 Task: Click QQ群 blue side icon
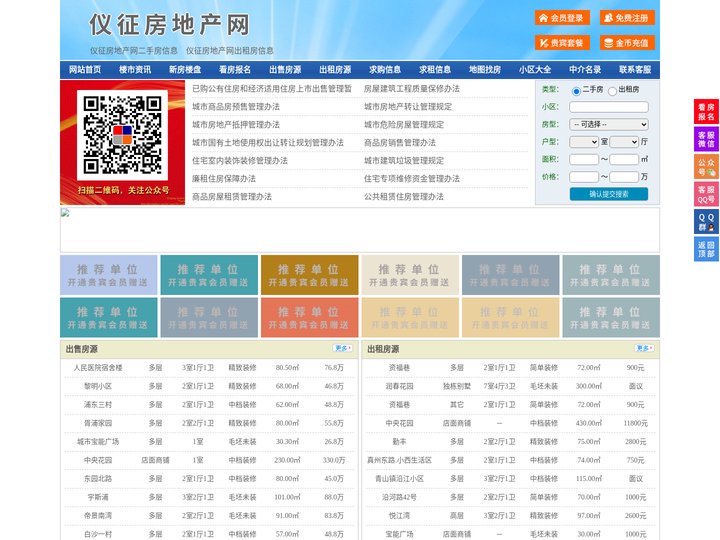click(x=706, y=222)
